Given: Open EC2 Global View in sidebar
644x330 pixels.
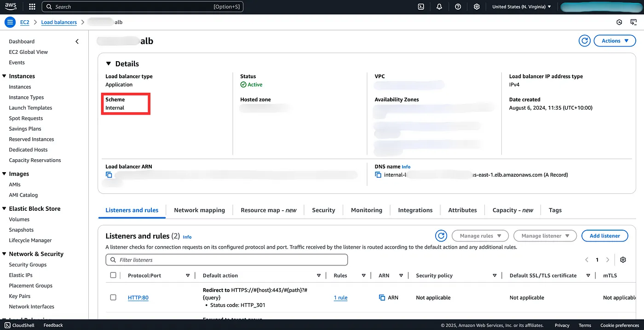Looking at the screenshot, I should (x=29, y=52).
